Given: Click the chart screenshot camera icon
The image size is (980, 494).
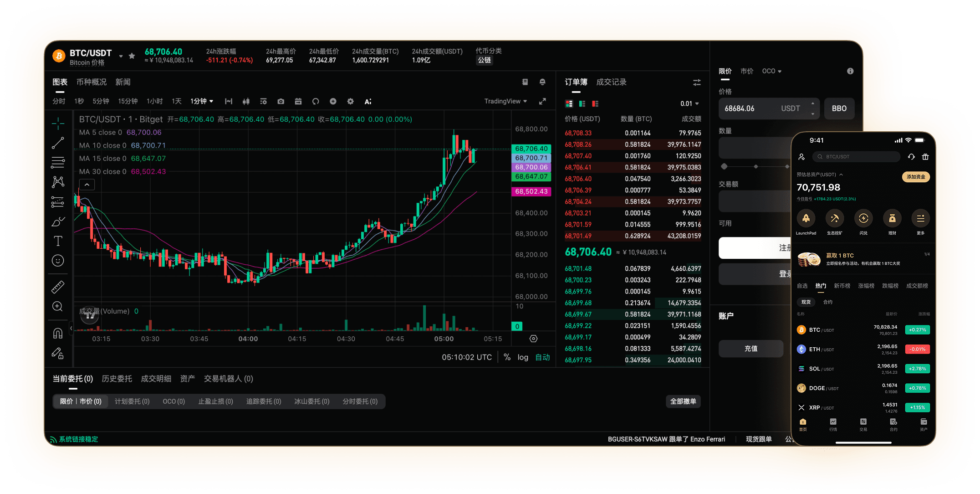Looking at the screenshot, I should 281,101.
